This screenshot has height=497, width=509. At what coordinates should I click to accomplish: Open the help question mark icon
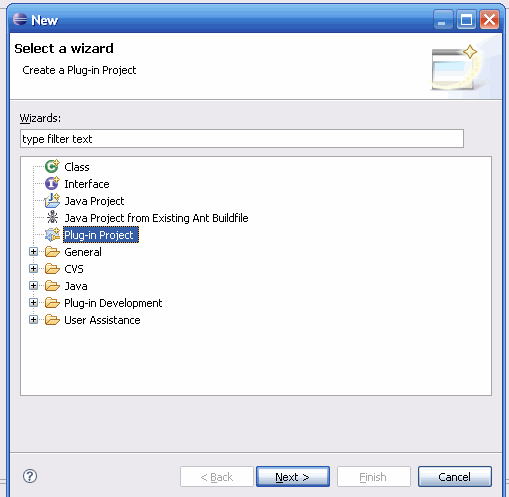click(x=30, y=476)
